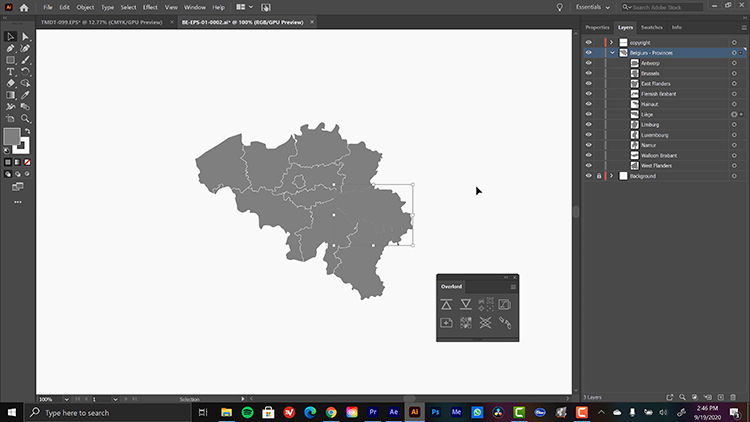Open the Arrange Documents dropdown
Viewport: 750px width, 422px height.
(244, 7)
